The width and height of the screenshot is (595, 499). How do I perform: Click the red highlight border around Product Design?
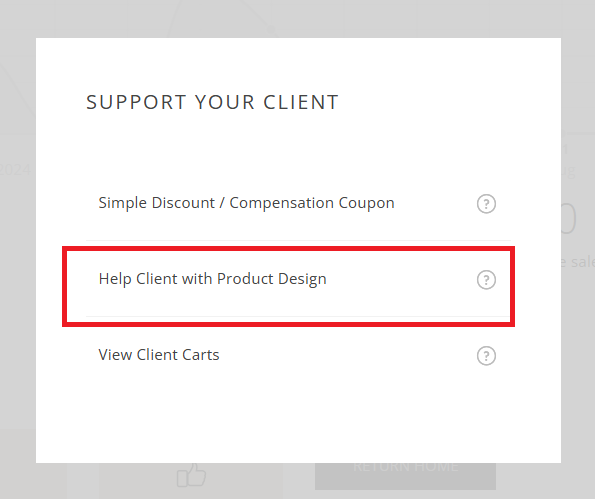coord(288,249)
